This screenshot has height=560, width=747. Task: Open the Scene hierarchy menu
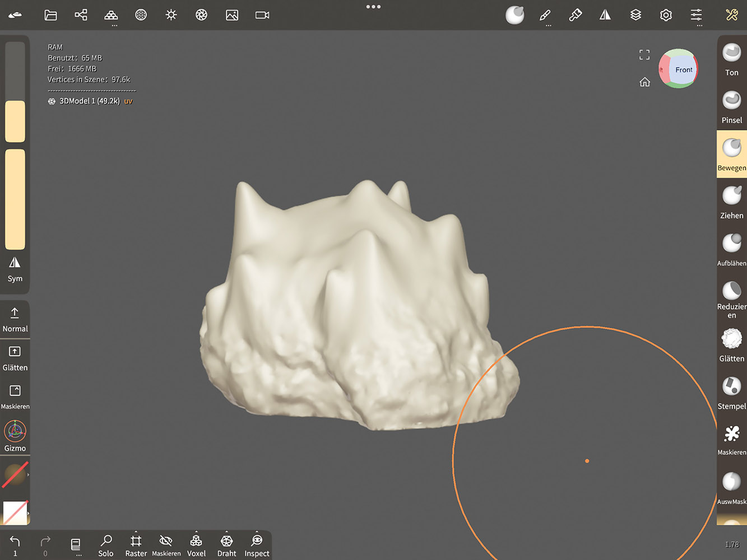point(81,15)
